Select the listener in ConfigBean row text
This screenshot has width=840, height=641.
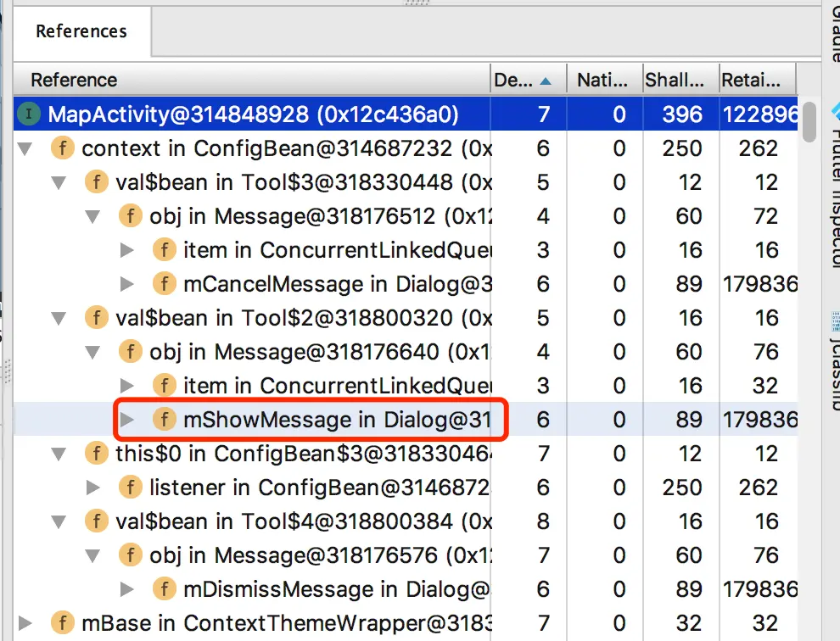[x=320, y=488]
